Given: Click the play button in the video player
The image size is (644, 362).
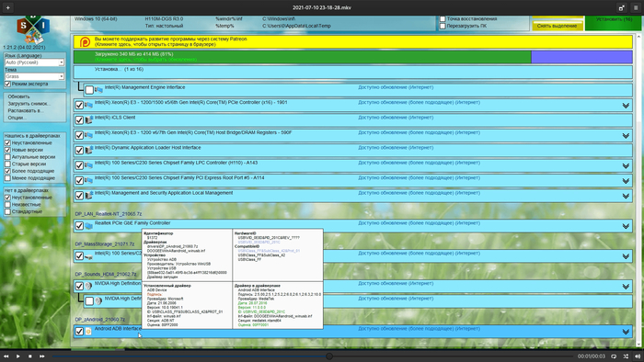Looking at the screenshot, I should [18, 356].
